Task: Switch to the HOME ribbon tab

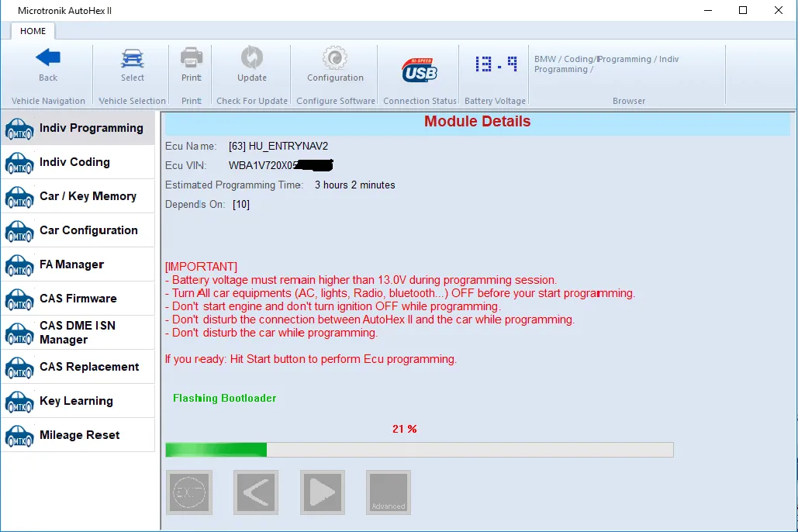Action: (33, 31)
